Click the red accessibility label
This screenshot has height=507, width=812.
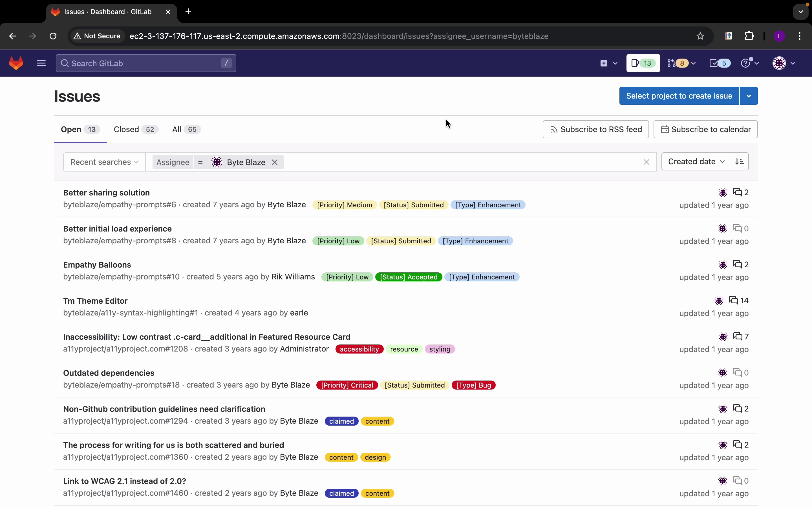[x=359, y=349]
